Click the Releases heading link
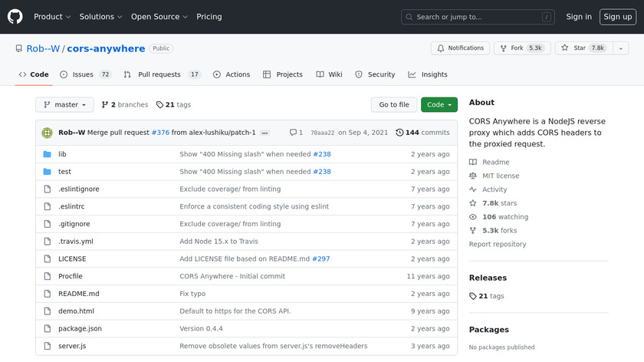The height and width of the screenshot is (362, 644). coord(488,278)
